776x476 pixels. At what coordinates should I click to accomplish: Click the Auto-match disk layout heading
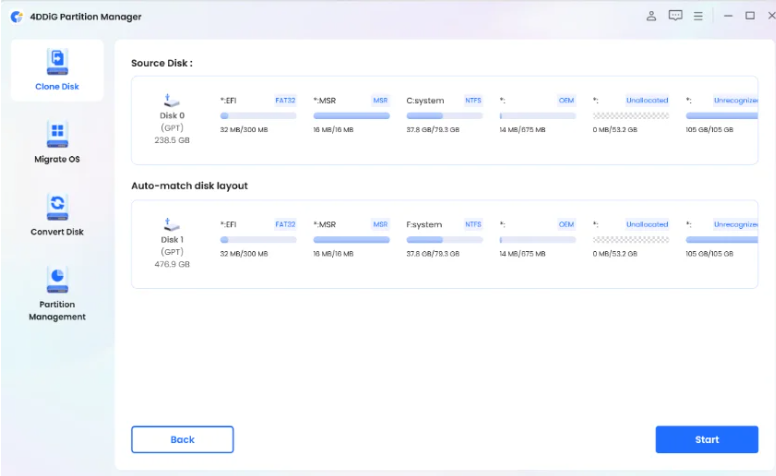click(x=189, y=186)
